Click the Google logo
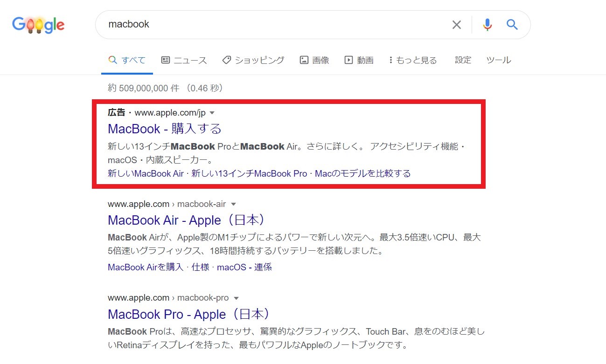Image resolution: width=606 pixels, height=364 pixels. (38, 25)
